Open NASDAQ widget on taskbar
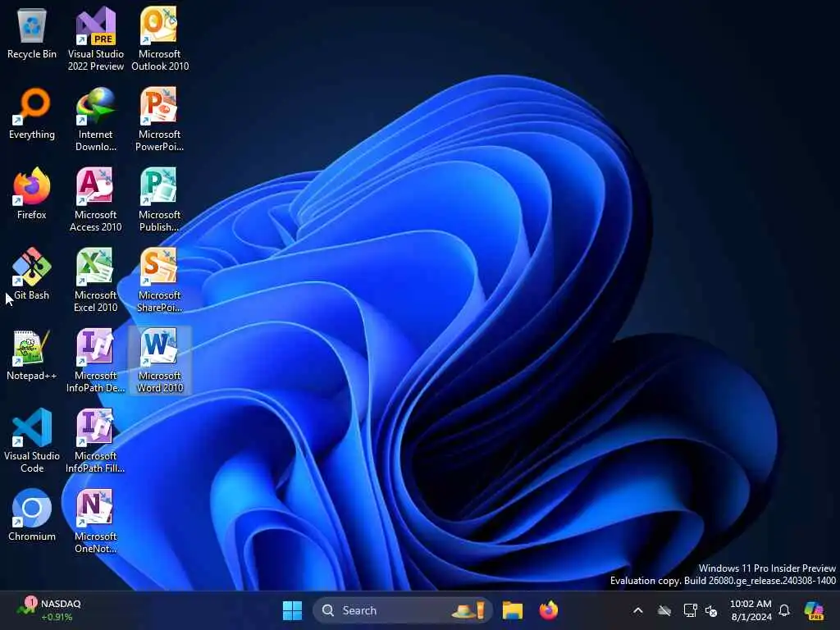This screenshot has height=630, width=840. point(49,610)
